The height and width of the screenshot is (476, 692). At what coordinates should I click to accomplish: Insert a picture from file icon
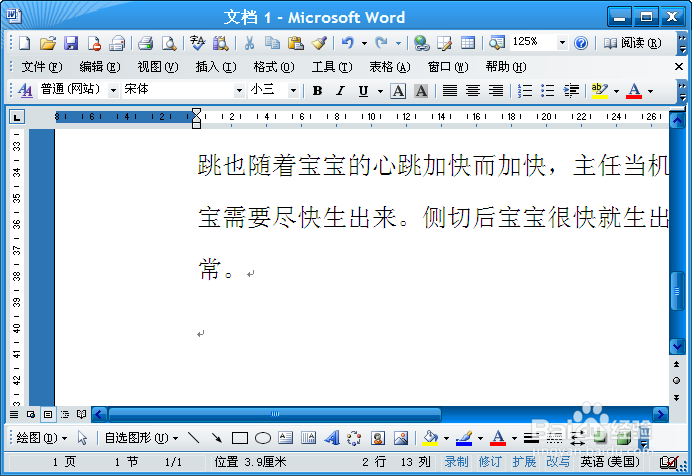(x=401, y=438)
